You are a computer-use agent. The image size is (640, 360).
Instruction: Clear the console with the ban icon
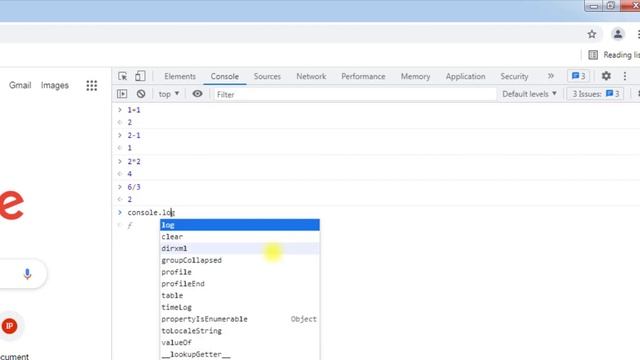point(141,94)
